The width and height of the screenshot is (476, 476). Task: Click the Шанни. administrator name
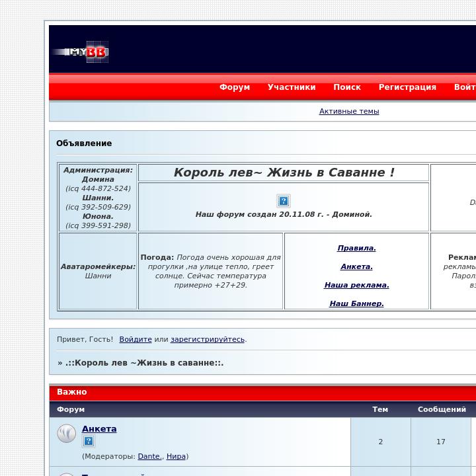98,198
